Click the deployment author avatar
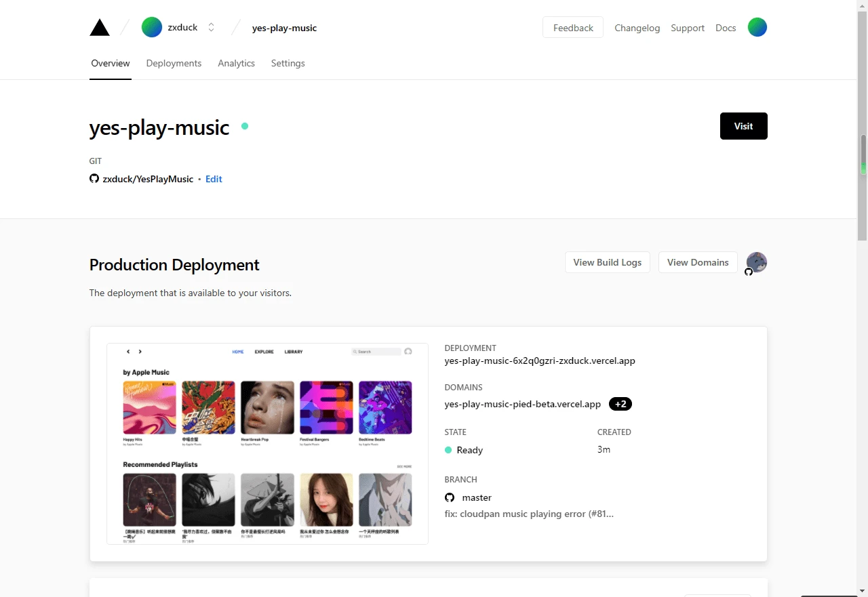Screen dimensions: 868x597 pos(756,262)
